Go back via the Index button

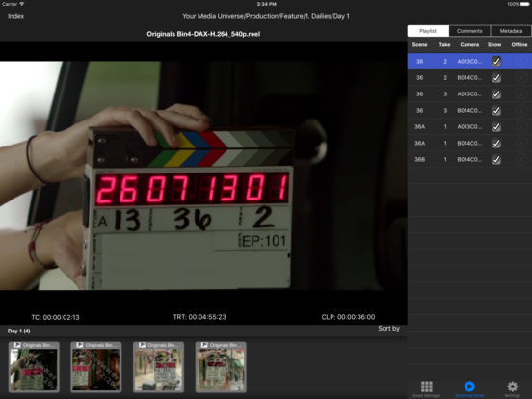[16, 16]
